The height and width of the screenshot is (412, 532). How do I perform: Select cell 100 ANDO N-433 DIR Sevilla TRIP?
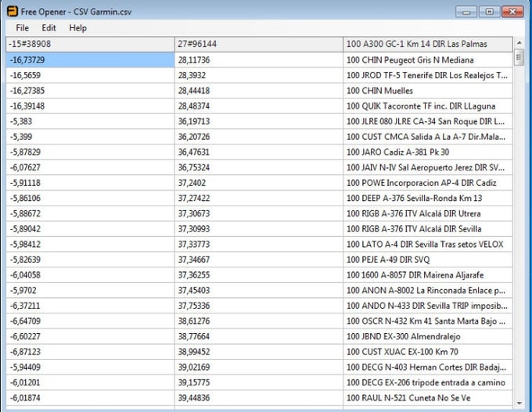(428, 306)
